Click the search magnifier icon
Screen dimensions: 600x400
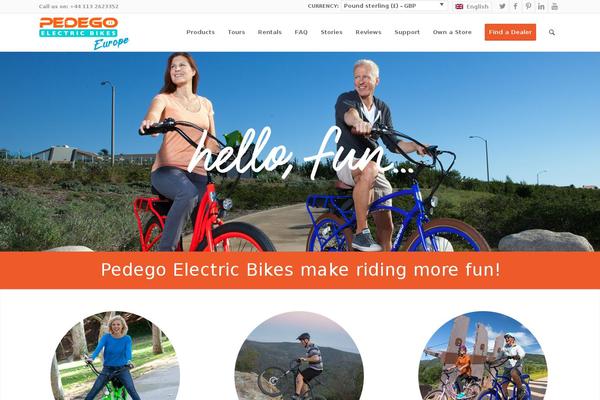[x=552, y=32]
